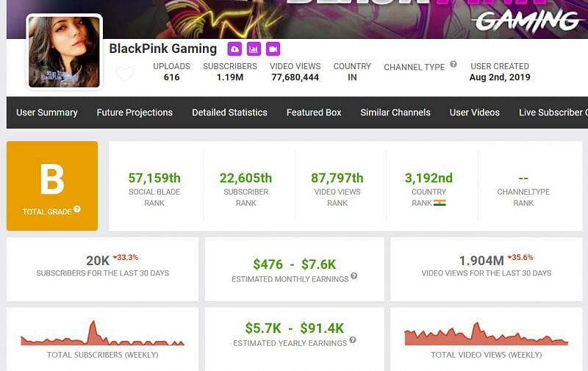Open Total Grade help question mark

pyautogui.click(x=77, y=209)
